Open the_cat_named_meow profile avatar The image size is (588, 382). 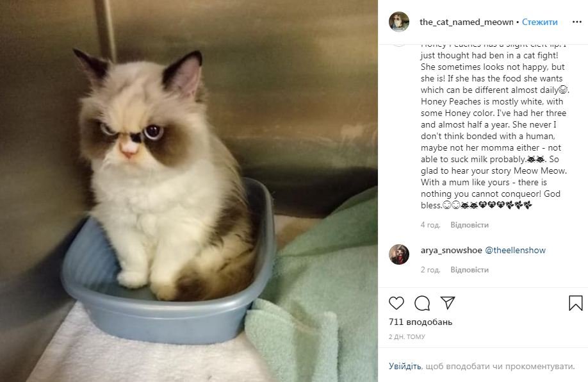(399, 22)
